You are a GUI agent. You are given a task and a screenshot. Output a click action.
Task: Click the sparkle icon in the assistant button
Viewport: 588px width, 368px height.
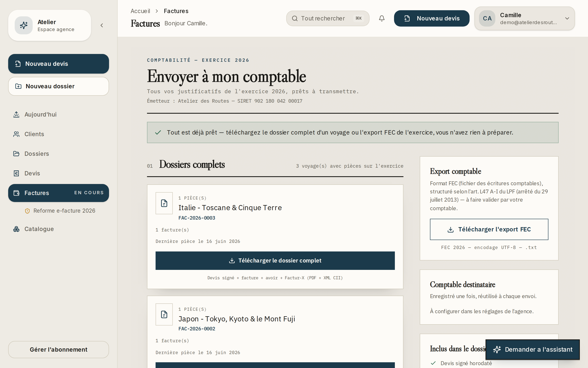point(497,350)
